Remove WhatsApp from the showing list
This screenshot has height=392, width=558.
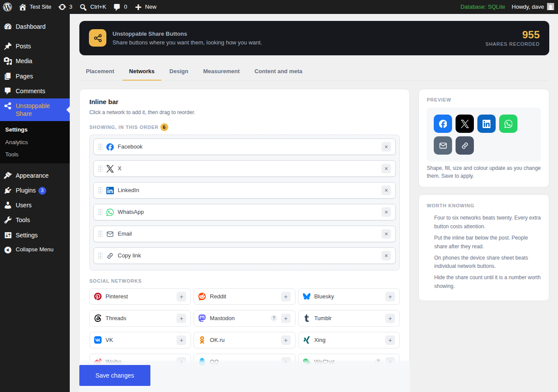click(386, 212)
